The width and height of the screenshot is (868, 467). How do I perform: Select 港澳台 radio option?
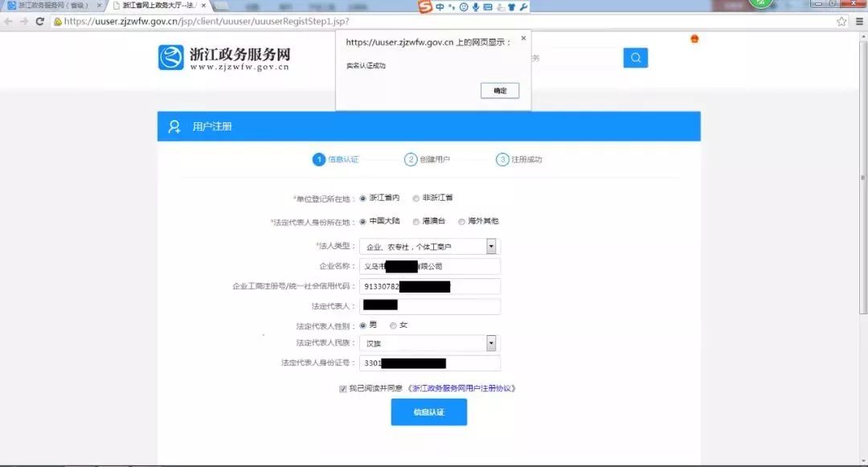[416, 221]
